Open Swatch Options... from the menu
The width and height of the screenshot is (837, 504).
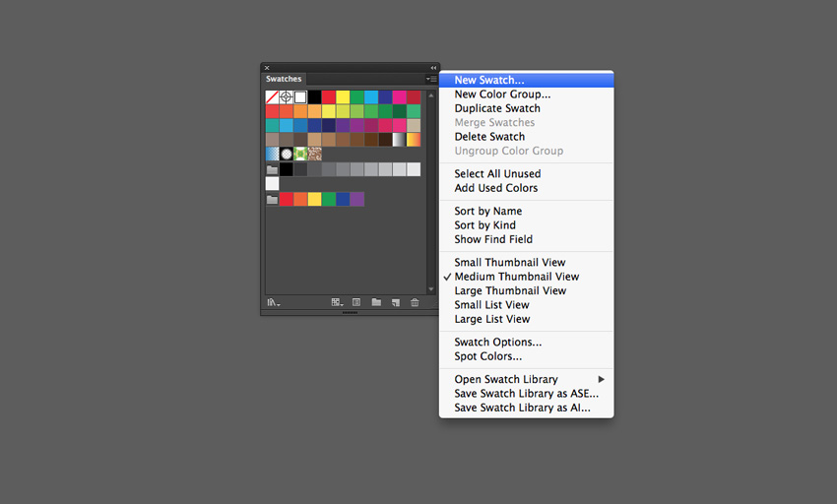point(527,342)
